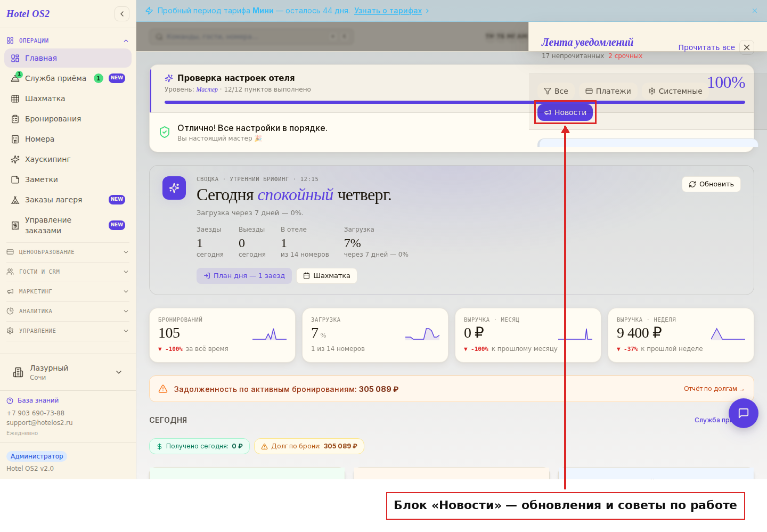Click the Мастер level label
Image resolution: width=767 pixels, height=532 pixels.
(207, 89)
